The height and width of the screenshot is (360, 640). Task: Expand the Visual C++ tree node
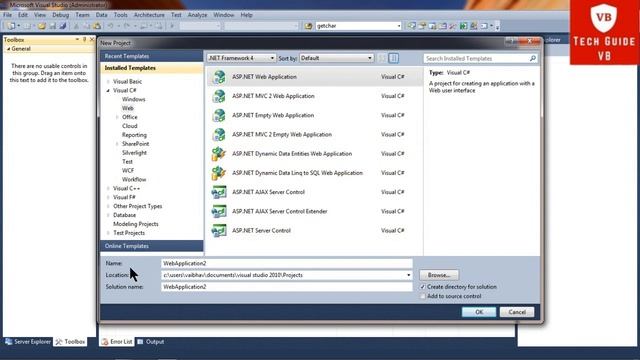[108, 189]
